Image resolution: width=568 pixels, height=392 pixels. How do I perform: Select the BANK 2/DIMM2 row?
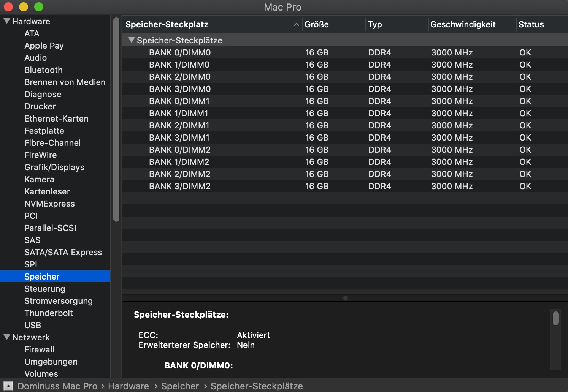[x=345, y=174]
